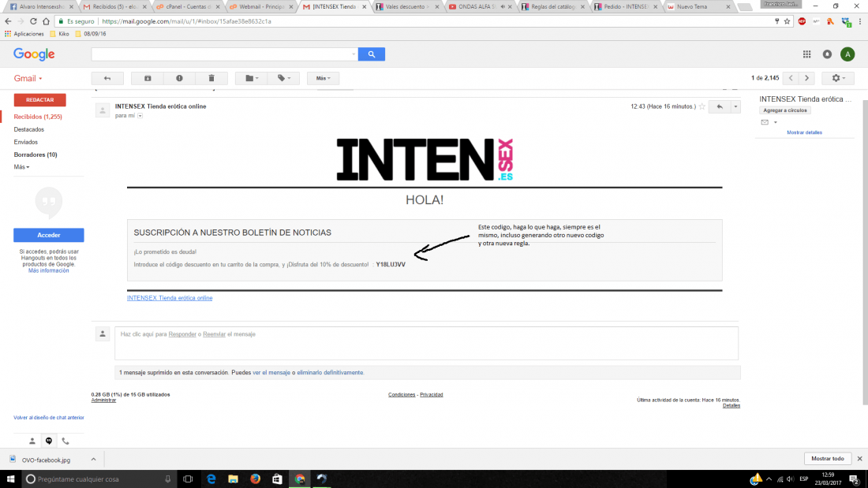Open the Move to folder dropdown
The width and height of the screenshot is (868, 488).
[251, 78]
